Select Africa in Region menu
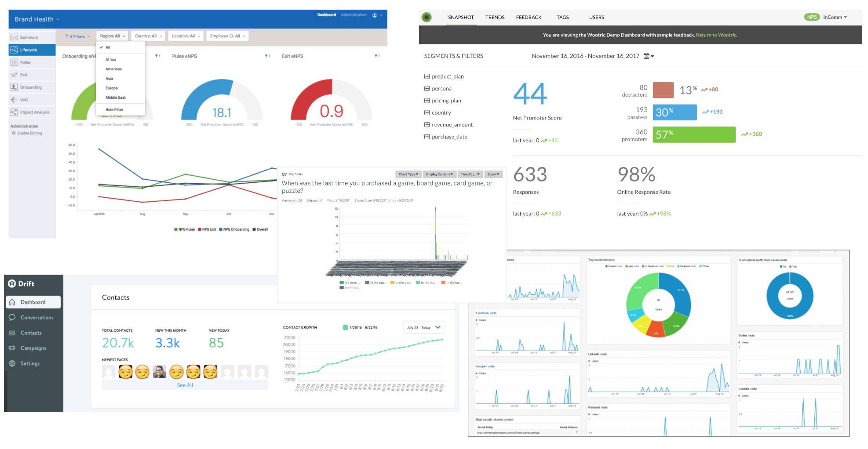868x449 pixels. [120, 59]
